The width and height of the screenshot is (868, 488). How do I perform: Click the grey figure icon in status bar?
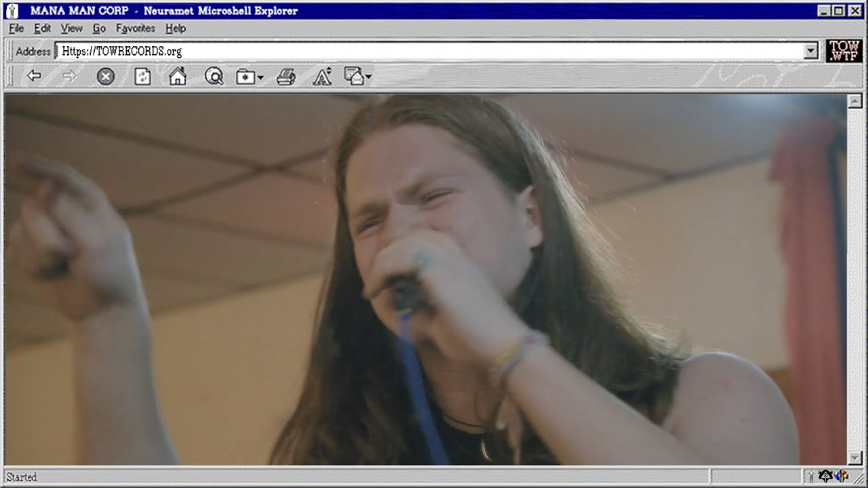[x=811, y=476]
